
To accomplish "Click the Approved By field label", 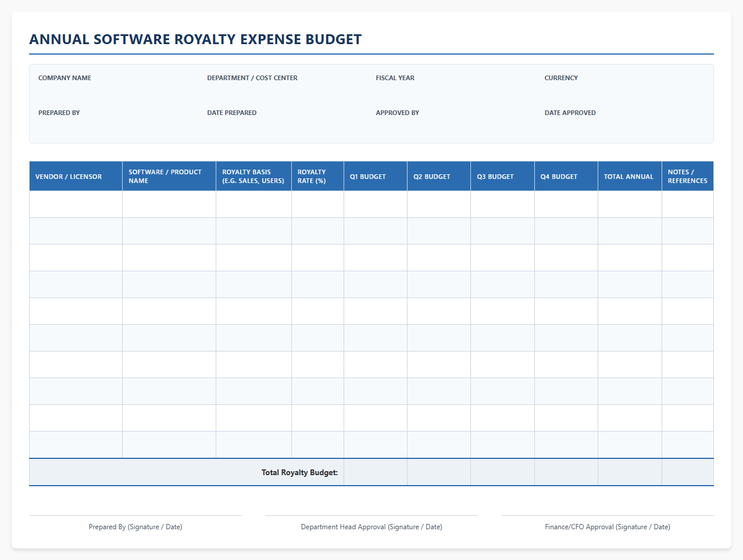I will click(397, 113).
